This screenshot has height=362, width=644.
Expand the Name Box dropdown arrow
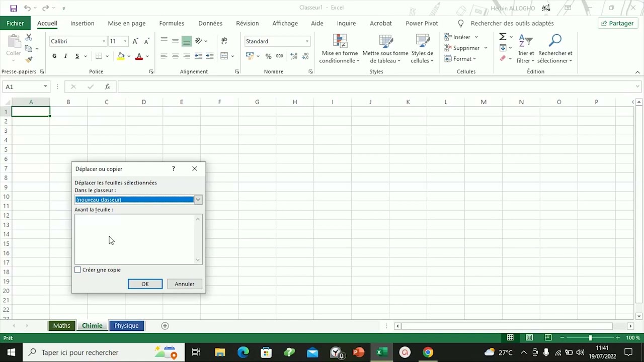click(45, 87)
